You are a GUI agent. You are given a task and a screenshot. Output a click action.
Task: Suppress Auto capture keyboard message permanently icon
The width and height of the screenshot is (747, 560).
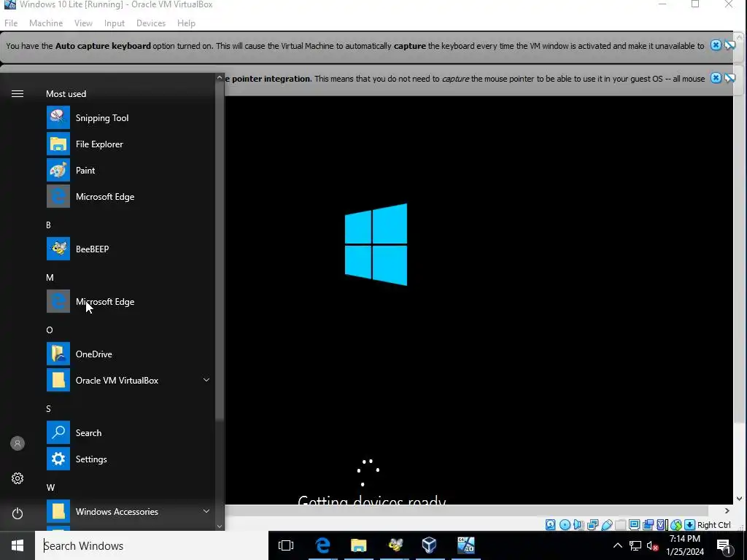point(729,45)
